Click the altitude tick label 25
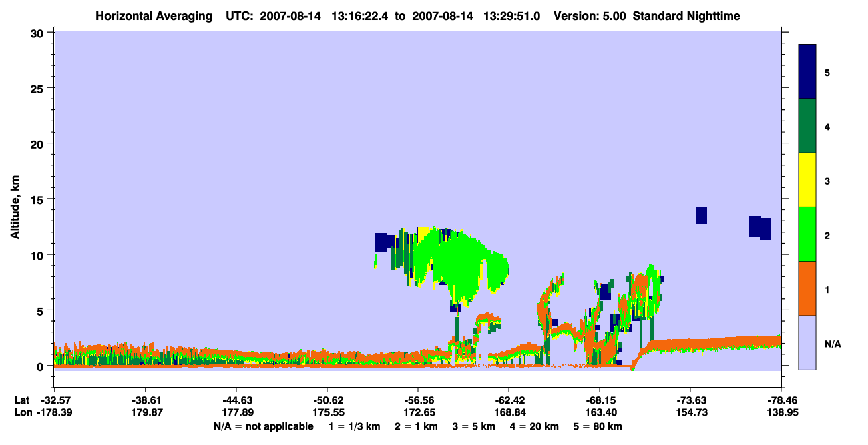Screen dimensions: 868x445 click(x=38, y=88)
